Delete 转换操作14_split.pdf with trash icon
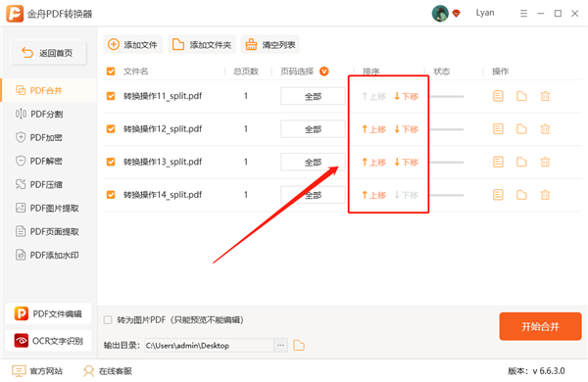The height and width of the screenshot is (382, 588). pos(545,195)
